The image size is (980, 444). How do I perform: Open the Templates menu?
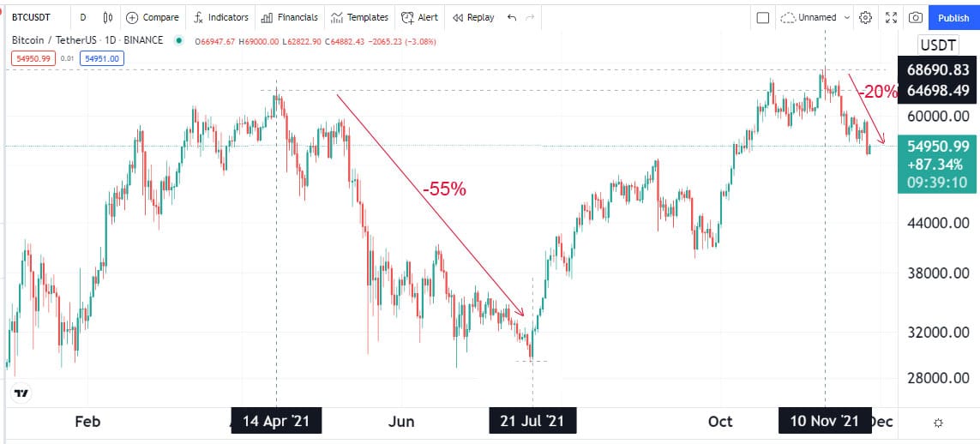click(x=359, y=17)
